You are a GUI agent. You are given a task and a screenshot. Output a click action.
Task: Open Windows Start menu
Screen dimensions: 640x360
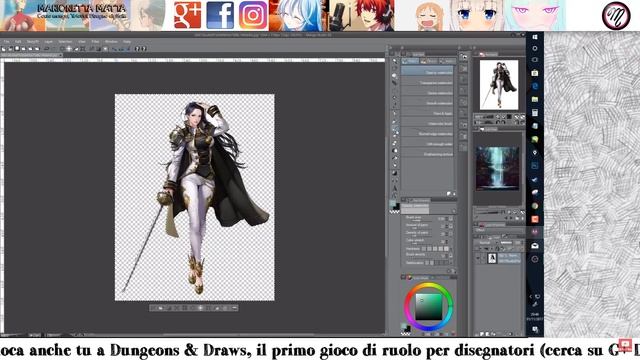(x=535, y=37)
